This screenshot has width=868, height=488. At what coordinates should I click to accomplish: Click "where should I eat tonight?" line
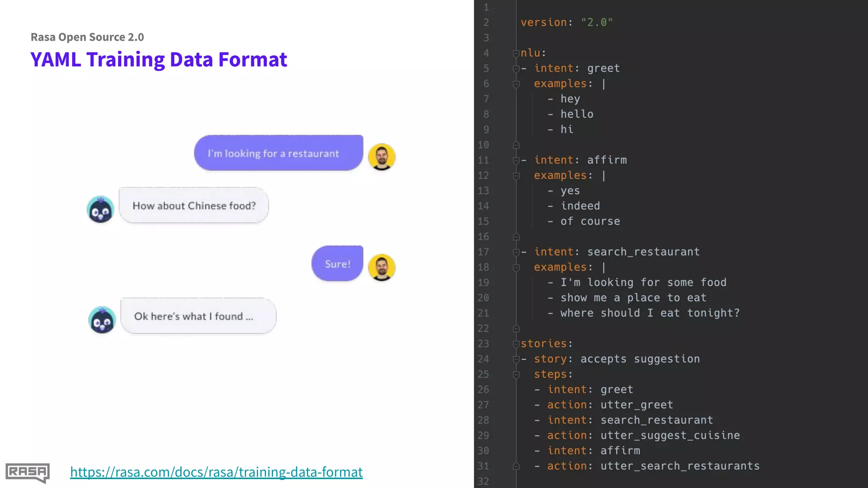[643, 313]
